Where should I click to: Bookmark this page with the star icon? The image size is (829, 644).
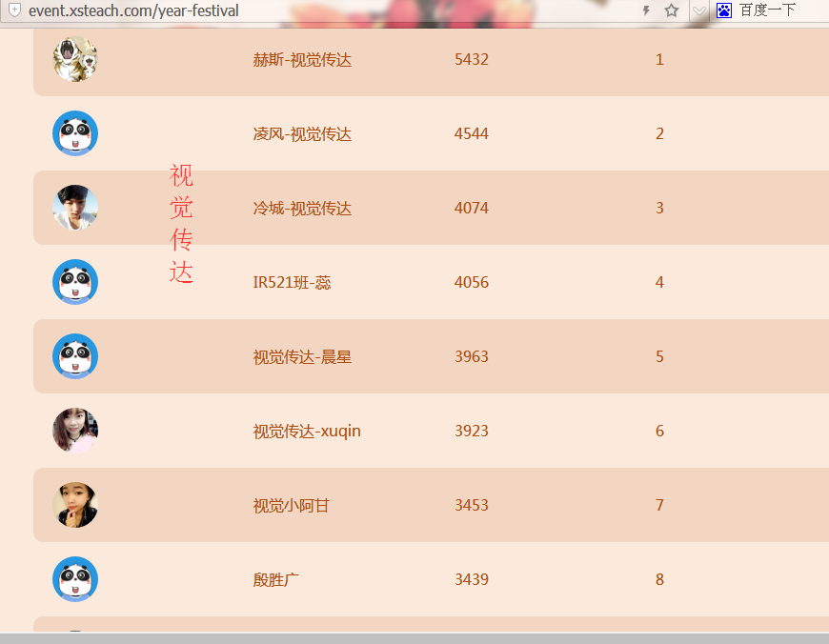[672, 10]
